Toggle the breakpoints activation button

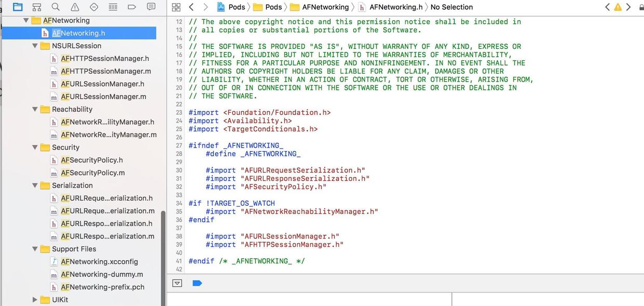click(197, 283)
